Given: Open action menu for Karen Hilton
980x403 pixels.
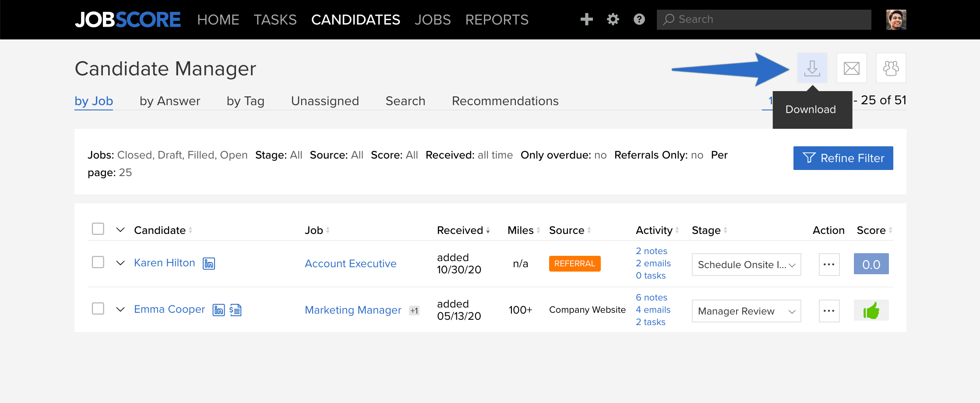Looking at the screenshot, I should 829,265.
